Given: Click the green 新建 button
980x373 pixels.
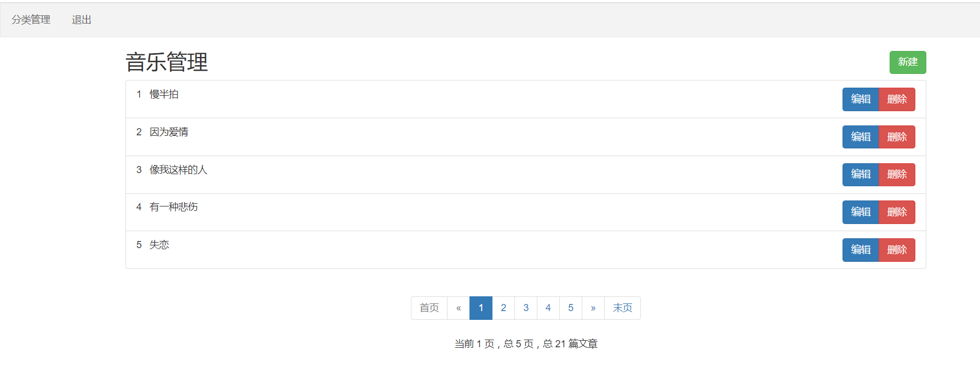Looking at the screenshot, I should 908,62.
